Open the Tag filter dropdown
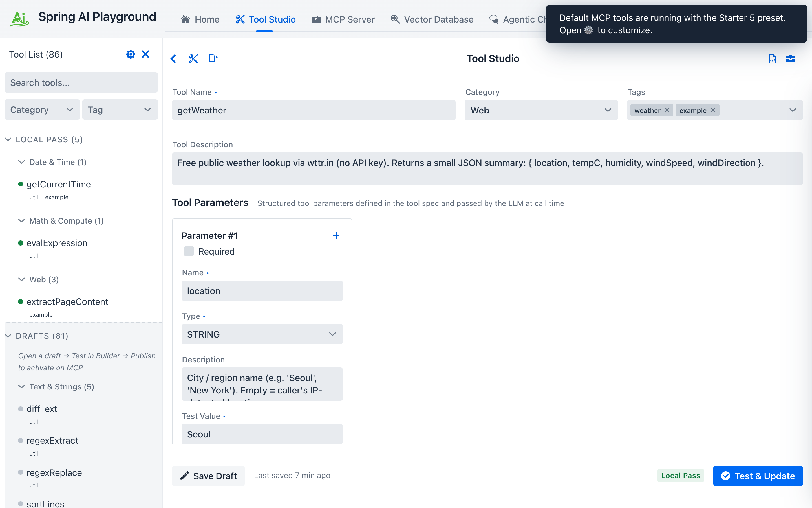 click(x=120, y=110)
